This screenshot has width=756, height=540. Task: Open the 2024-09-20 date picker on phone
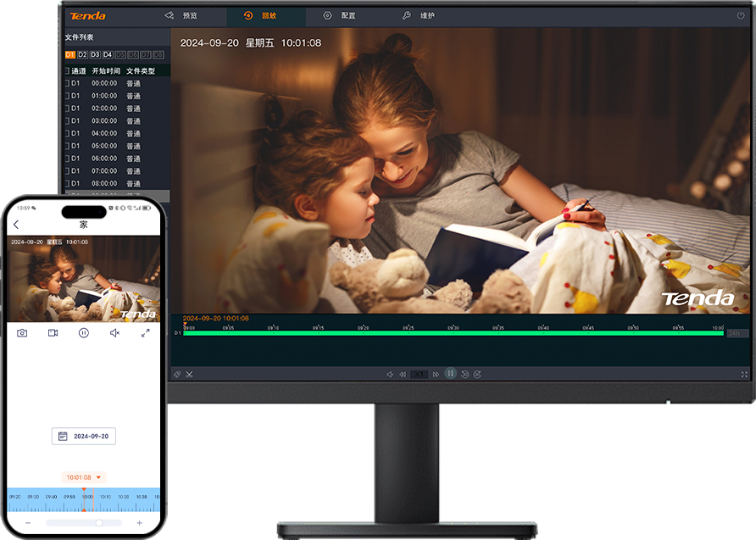click(84, 436)
